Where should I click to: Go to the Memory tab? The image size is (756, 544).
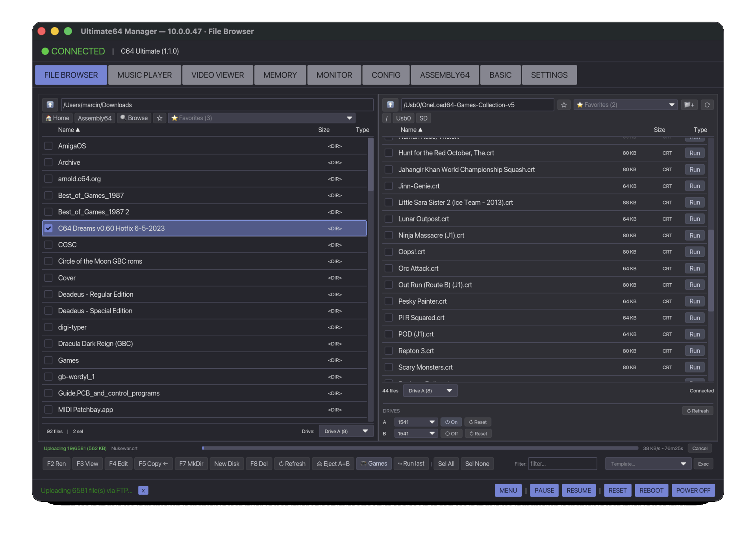[x=280, y=75]
